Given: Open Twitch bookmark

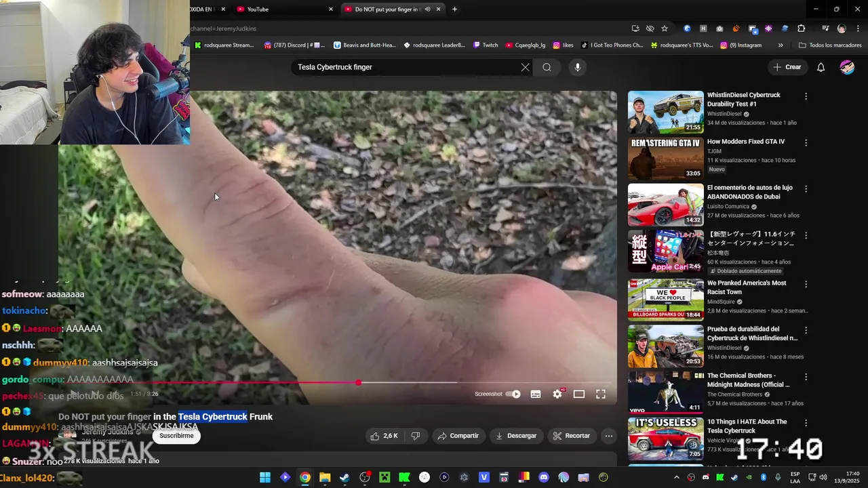Looking at the screenshot, I should click(x=486, y=45).
